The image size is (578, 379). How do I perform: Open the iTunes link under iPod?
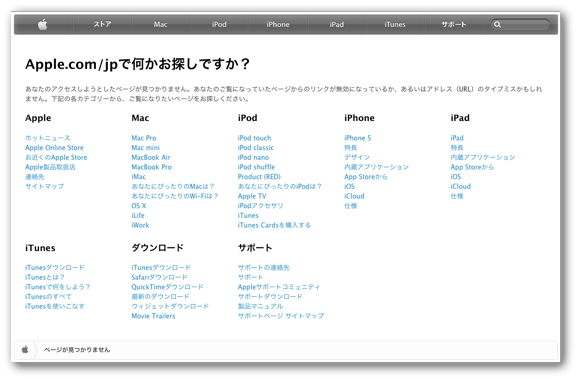coord(248,215)
